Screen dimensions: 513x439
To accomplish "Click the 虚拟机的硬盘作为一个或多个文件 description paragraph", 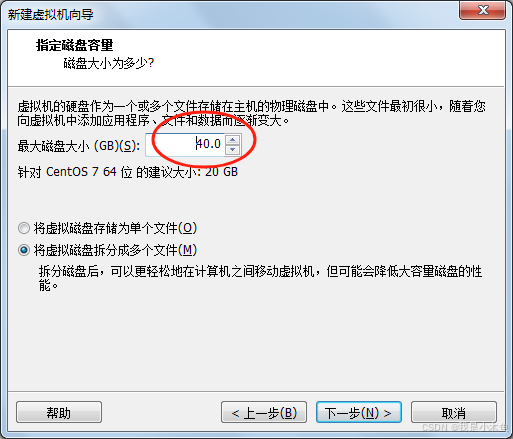I will [252, 113].
